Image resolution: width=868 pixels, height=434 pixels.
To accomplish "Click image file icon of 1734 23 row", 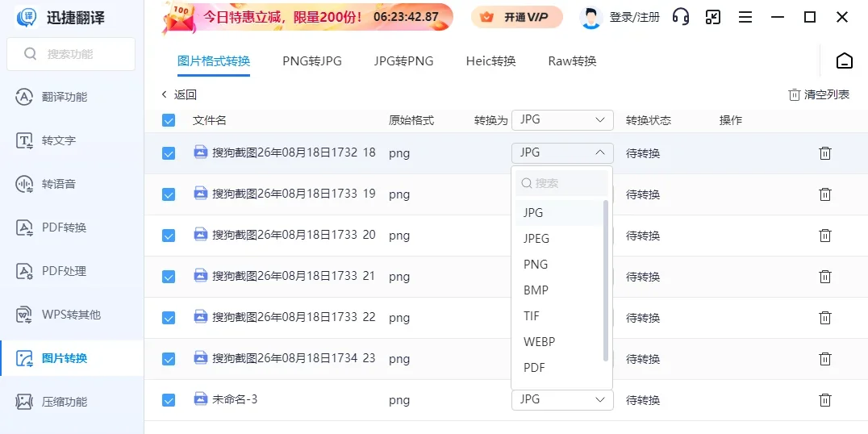I will [x=200, y=357].
